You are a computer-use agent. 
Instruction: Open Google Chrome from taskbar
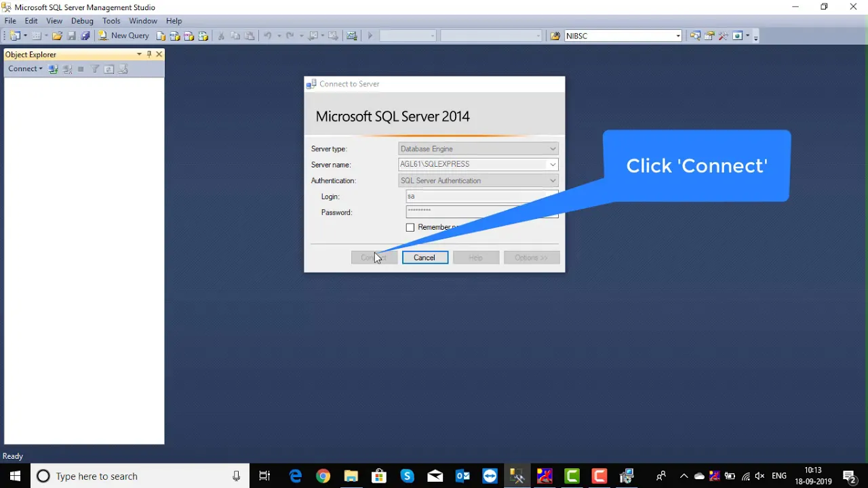coord(323,476)
